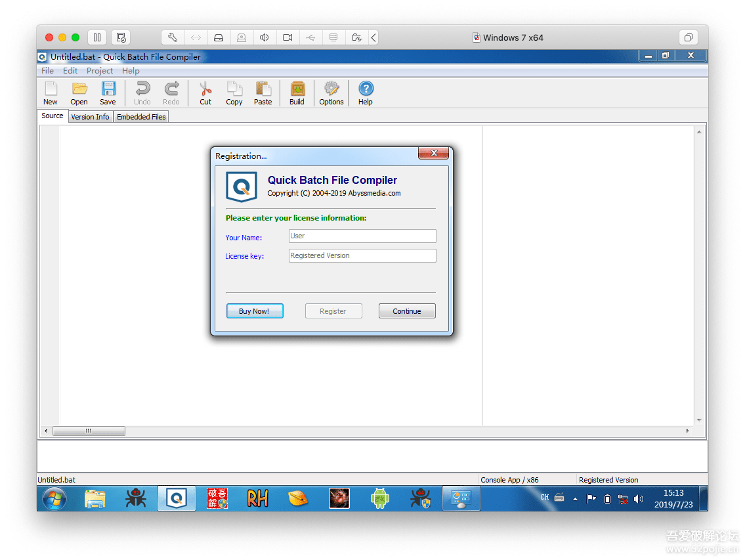
Task: Open Windows Explorer from the taskbar
Action: point(95,499)
